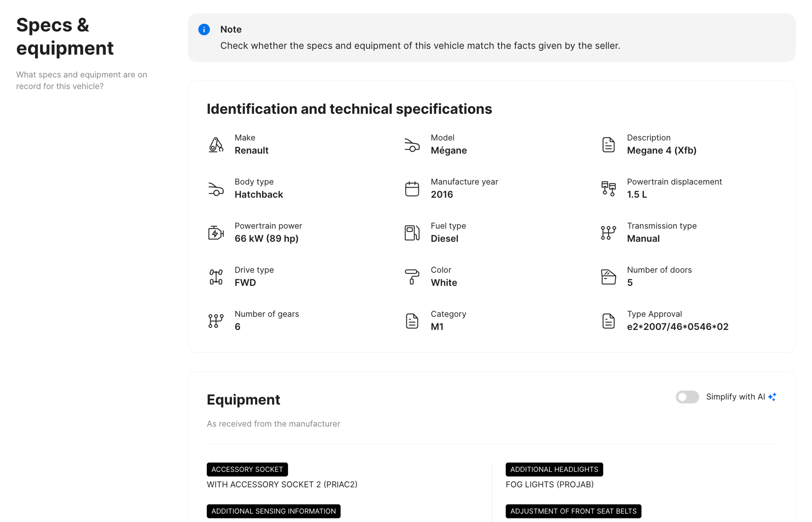Click the Powertrain displacement pistons icon
This screenshot has width=812, height=522.
[608, 189]
